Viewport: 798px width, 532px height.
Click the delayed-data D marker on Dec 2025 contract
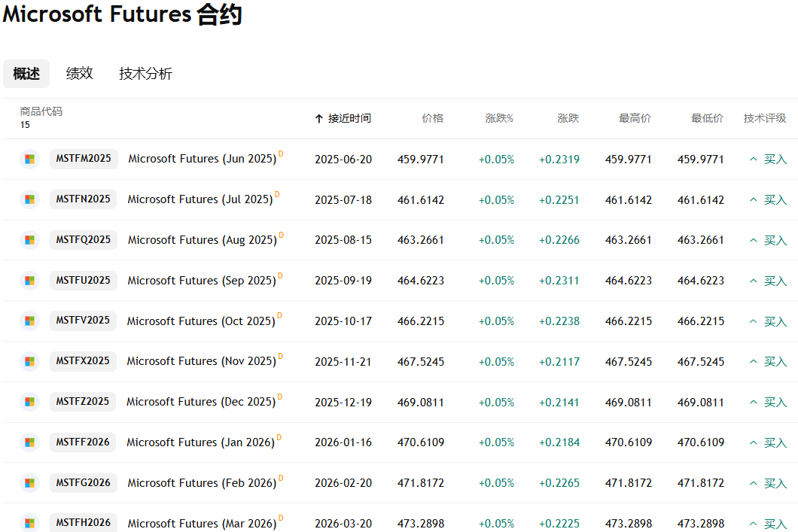280,397
